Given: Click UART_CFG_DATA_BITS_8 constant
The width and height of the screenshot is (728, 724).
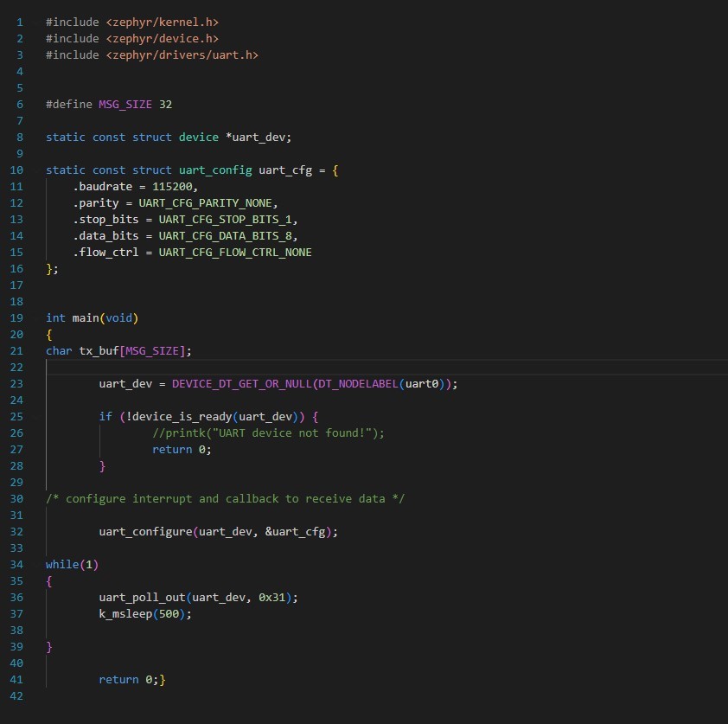Looking at the screenshot, I should point(225,236).
